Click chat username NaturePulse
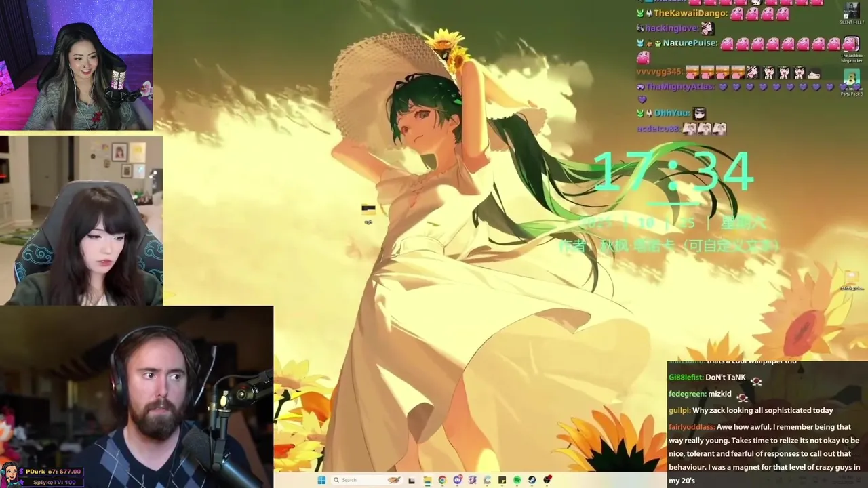 690,43
